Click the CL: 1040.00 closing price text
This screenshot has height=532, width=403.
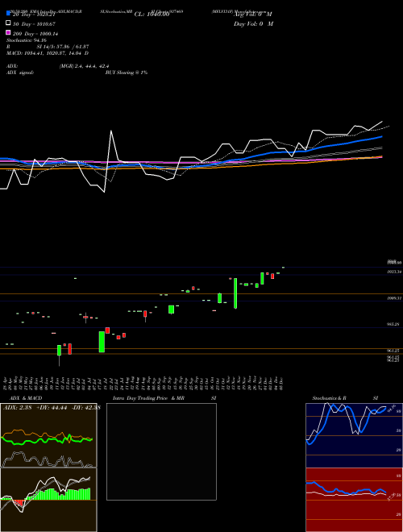coord(152,15)
